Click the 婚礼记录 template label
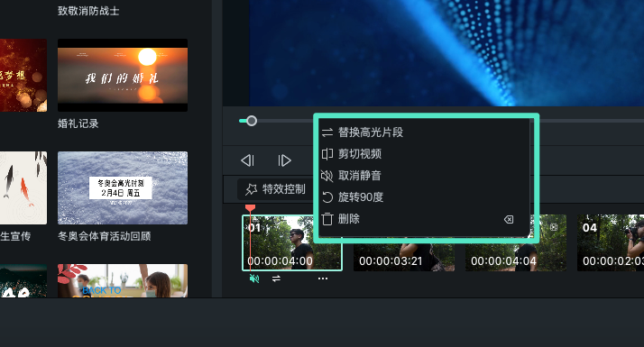 point(78,123)
